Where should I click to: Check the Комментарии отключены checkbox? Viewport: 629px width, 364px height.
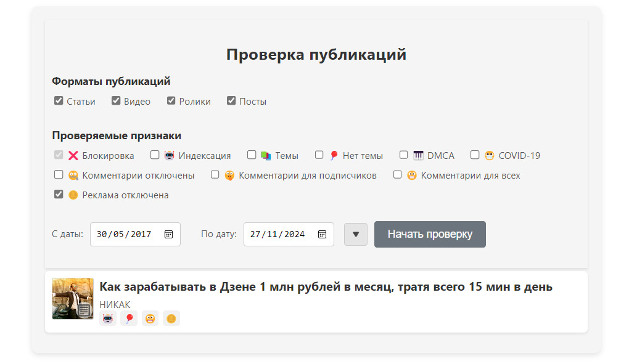coord(59,174)
